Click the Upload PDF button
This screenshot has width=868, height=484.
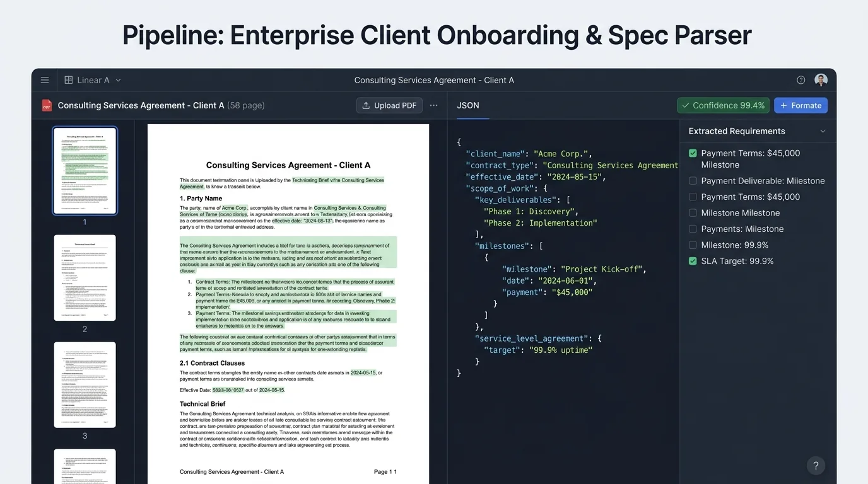pyautogui.click(x=389, y=105)
